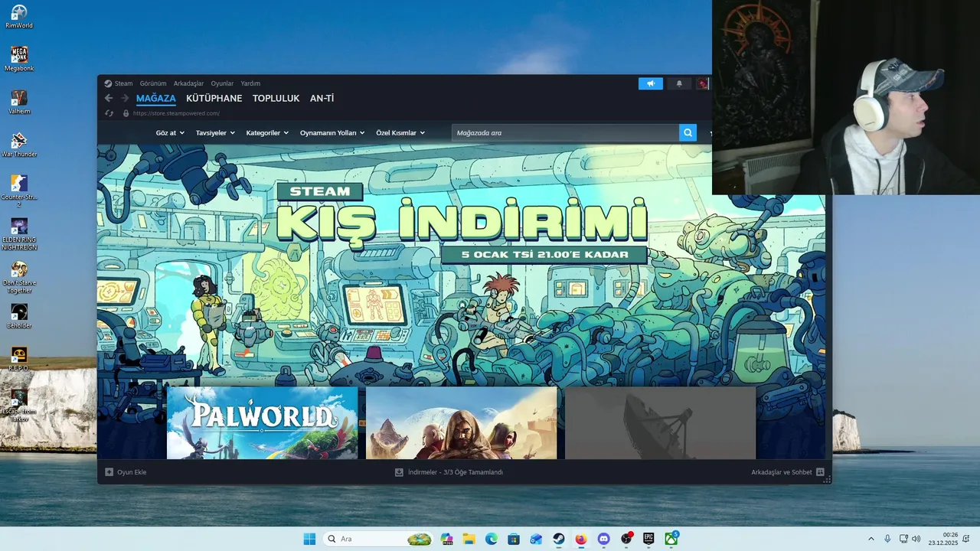Expand the Göz at dropdown
The width and height of the screenshot is (980, 551).
[x=170, y=133]
